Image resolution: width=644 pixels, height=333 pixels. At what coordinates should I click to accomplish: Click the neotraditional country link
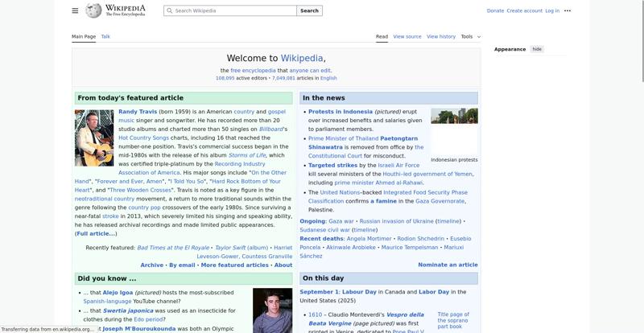(105, 199)
